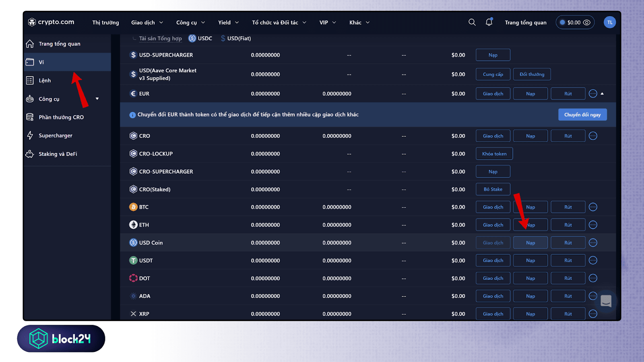Click Nạp for CRO
644x362 pixels.
[530, 136]
